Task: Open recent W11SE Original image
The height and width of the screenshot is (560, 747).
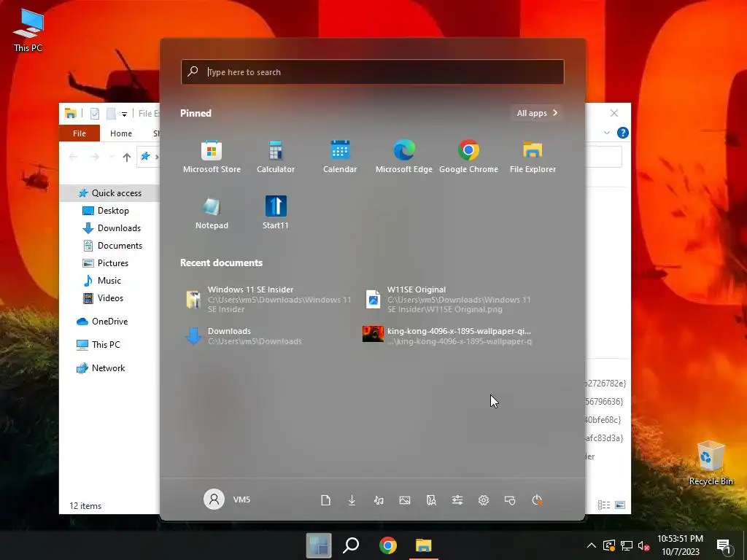Action: click(449, 299)
